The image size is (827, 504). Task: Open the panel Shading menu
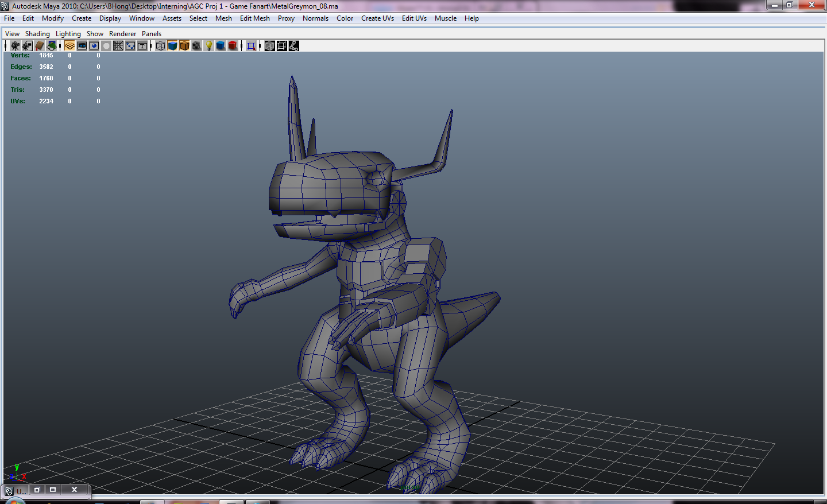click(37, 34)
